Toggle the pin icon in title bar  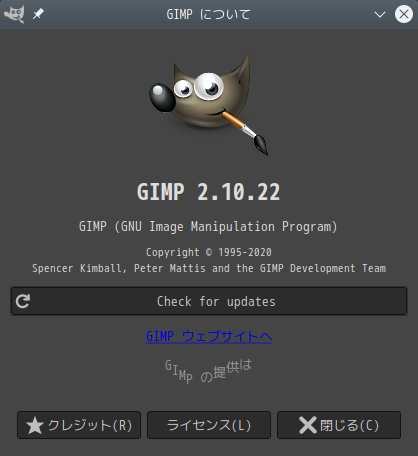[38, 14]
